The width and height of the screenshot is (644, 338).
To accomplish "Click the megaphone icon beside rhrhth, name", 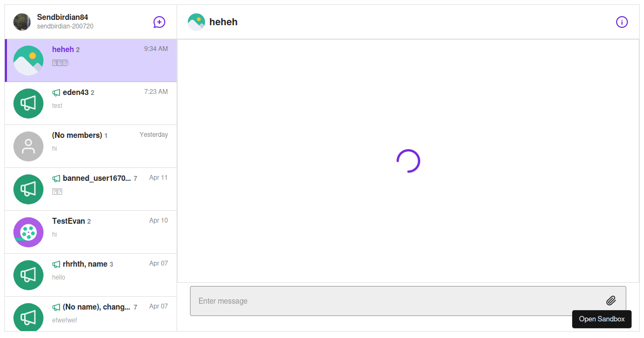I will (x=56, y=264).
